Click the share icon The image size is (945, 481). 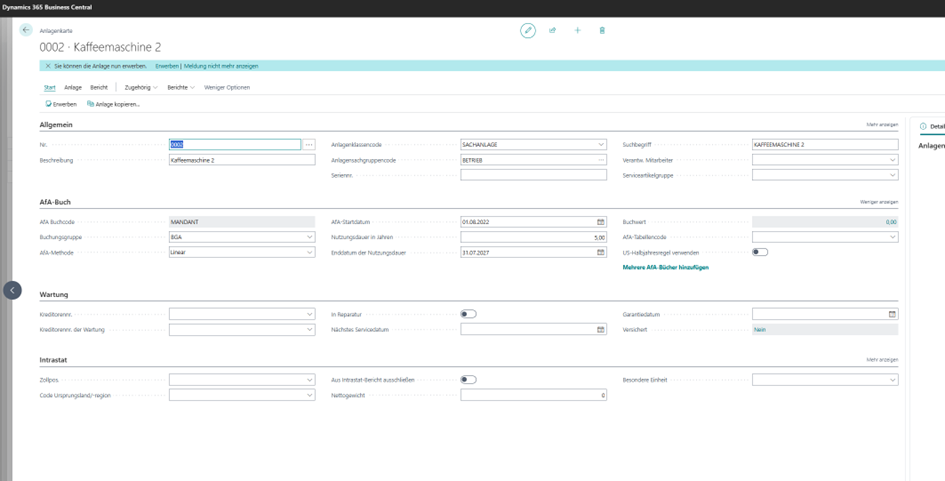tap(552, 31)
